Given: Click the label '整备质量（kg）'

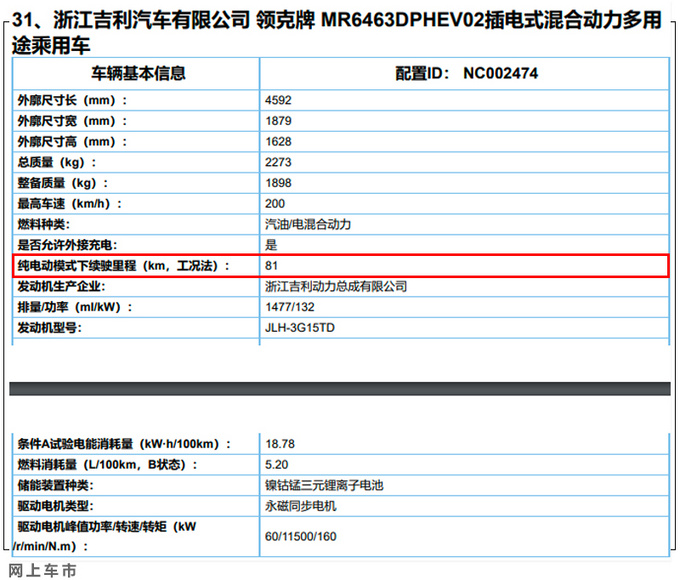Looking at the screenshot, I should [63, 183].
